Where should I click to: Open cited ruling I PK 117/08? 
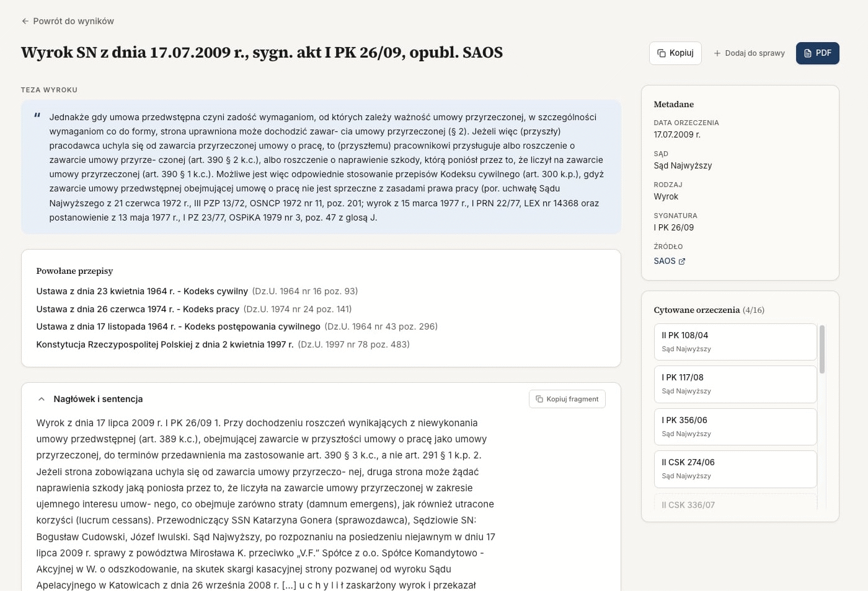tap(735, 384)
